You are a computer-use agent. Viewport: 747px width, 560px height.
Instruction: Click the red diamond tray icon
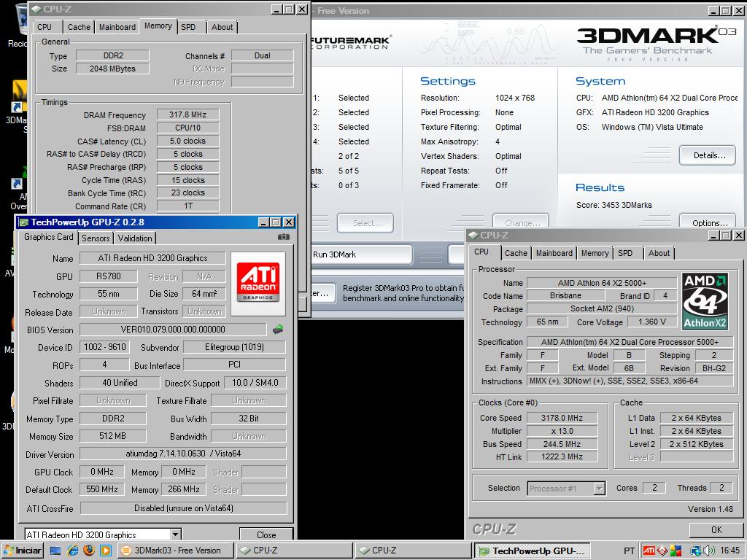point(662,551)
